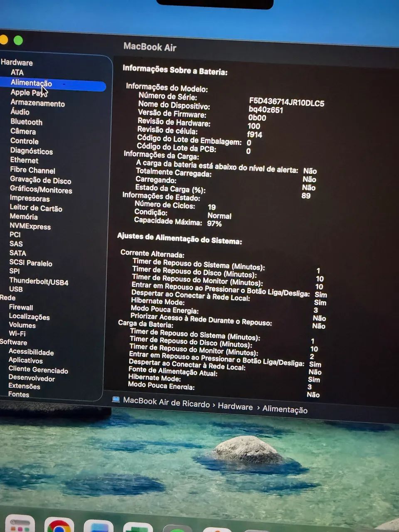Open Cliente Gerenciado section
This screenshot has height=532, width=399.
(38, 370)
